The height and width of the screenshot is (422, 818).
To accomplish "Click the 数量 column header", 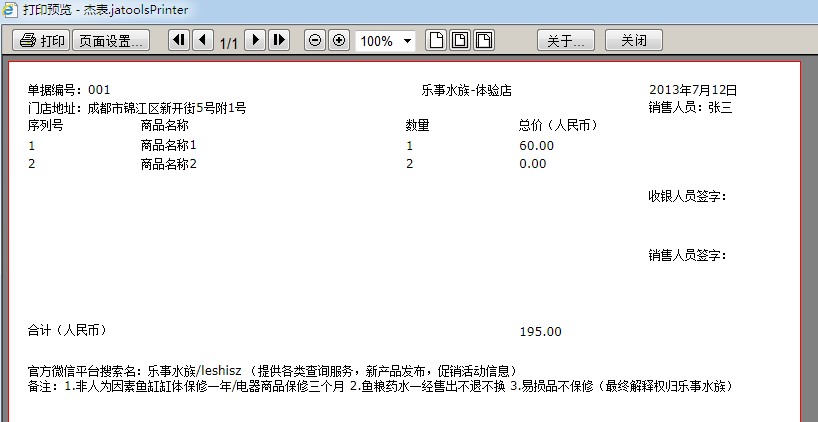I will (x=417, y=125).
